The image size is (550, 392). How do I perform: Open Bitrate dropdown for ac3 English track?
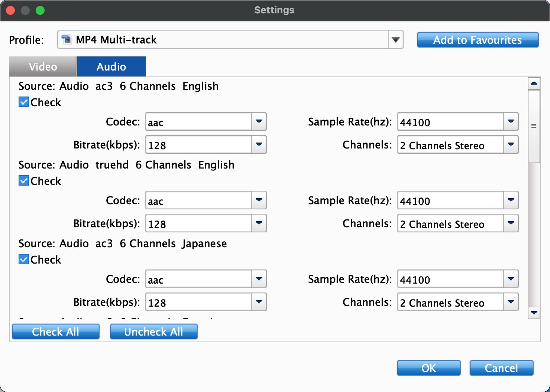pos(259,144)
